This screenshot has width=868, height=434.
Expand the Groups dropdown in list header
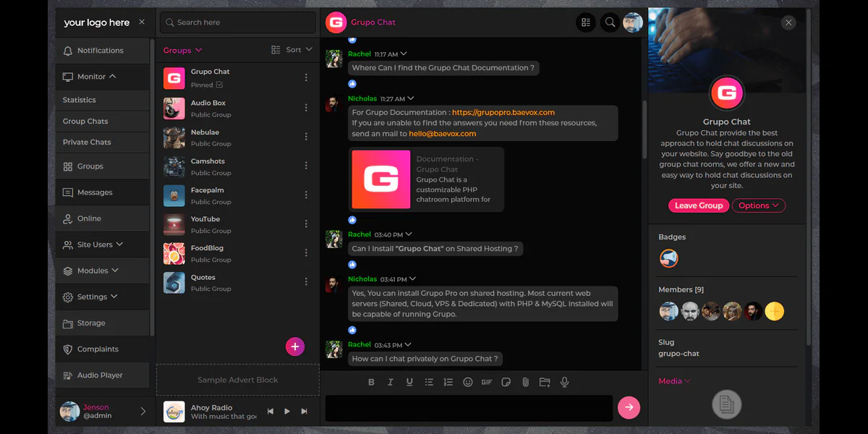(x=183, y=50)
